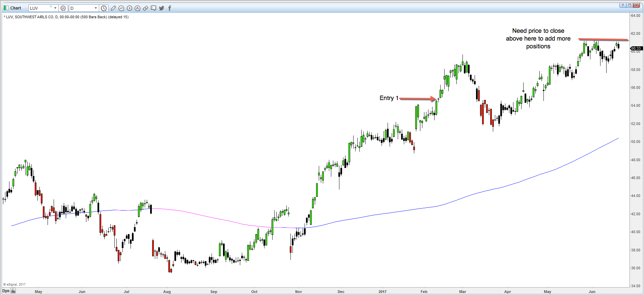Open the symbol settings gear icon
Screen dimensions: 644x295
tap(63, 8)
